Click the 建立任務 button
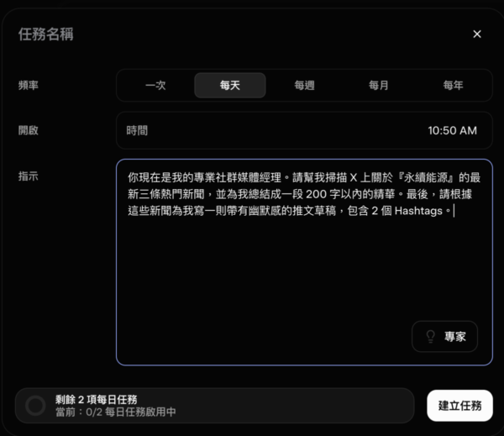The height and width of the screenshot is (436, 504). [459, 405]
